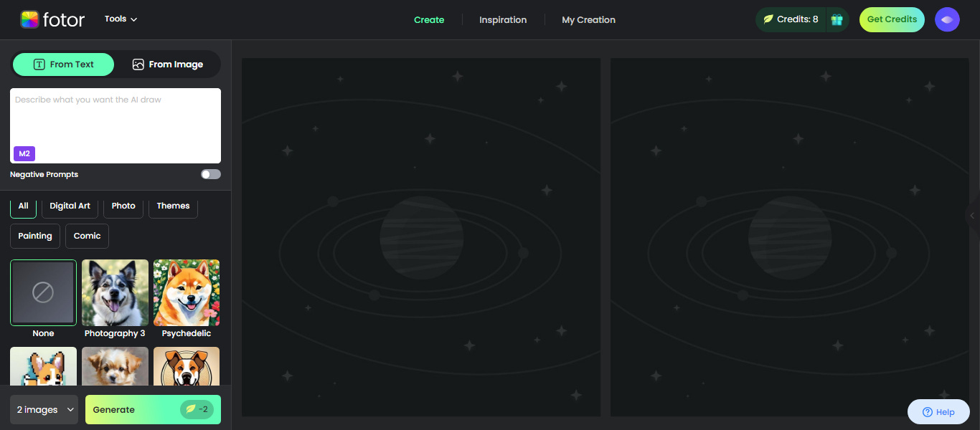The image size is (980, 430).
Task: Toggle the Negative Prompts switch
Action: pos(211,174)
